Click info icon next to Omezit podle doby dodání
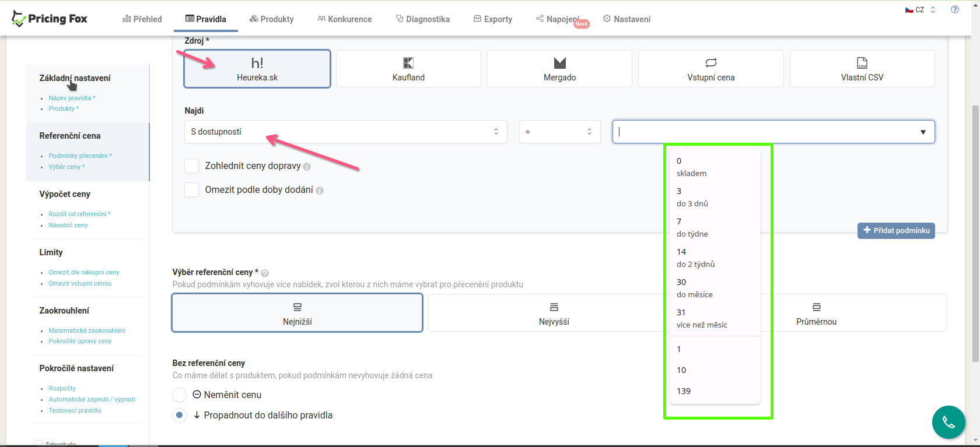The width and height of the screenshot is (980, 447). click(x=320, y=191)
